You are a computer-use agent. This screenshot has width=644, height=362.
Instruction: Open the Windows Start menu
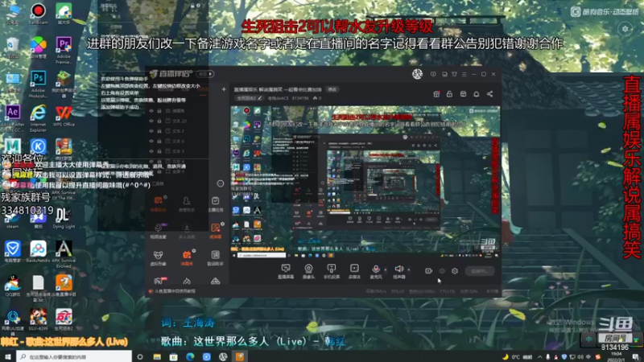[x=8, y=356]
